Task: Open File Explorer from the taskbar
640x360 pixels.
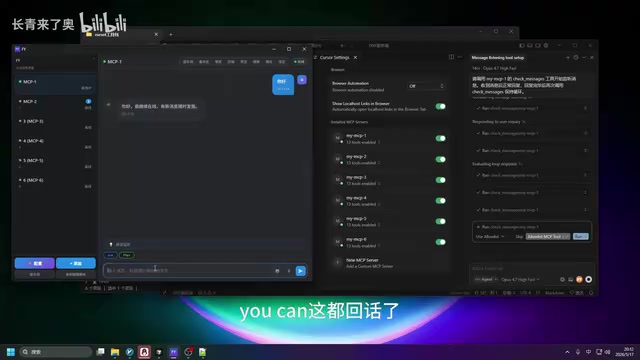Action: (115, 352)
